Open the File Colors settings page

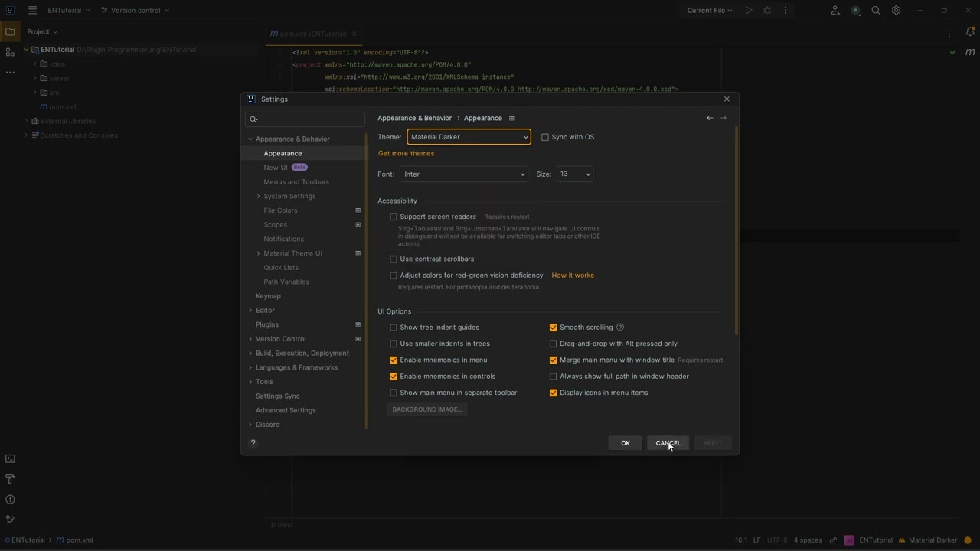pos(280,210)
